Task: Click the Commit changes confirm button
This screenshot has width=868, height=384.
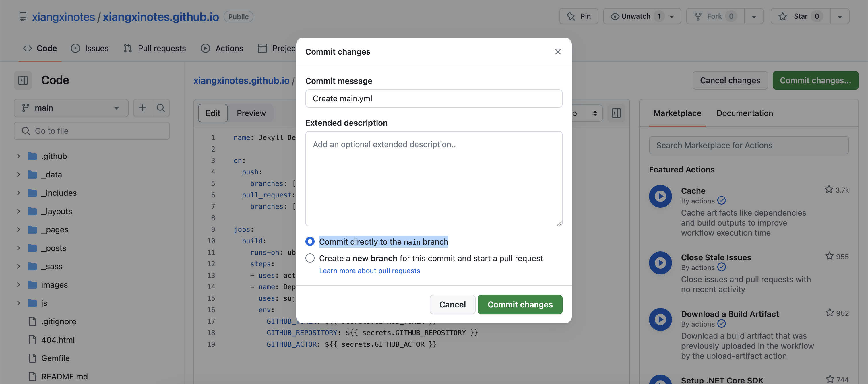Action: [520, 304]
